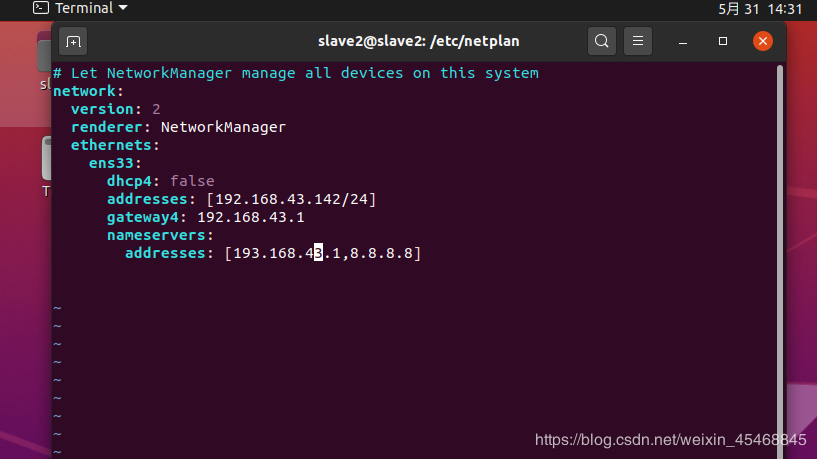
Task: Click the gateway4 192.168.43.1 value
Action: [250, 217]
